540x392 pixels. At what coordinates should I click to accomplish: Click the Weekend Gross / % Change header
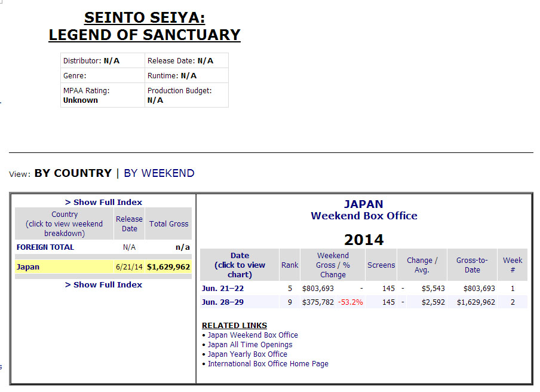coord(333,265)
